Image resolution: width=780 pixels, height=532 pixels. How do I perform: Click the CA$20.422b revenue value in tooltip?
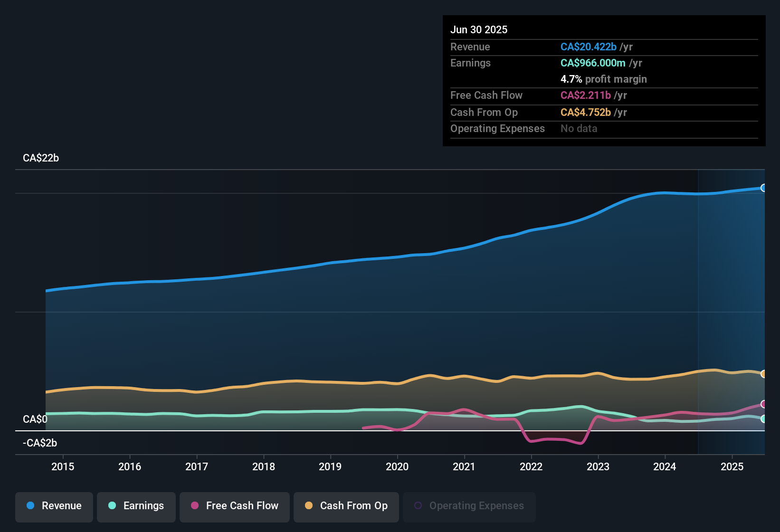(588, 47)
